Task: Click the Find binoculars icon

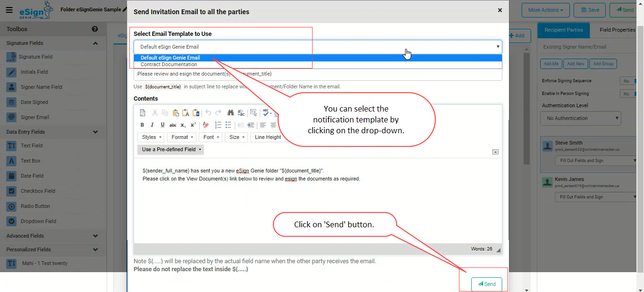Action: click(x=231, y=113)
